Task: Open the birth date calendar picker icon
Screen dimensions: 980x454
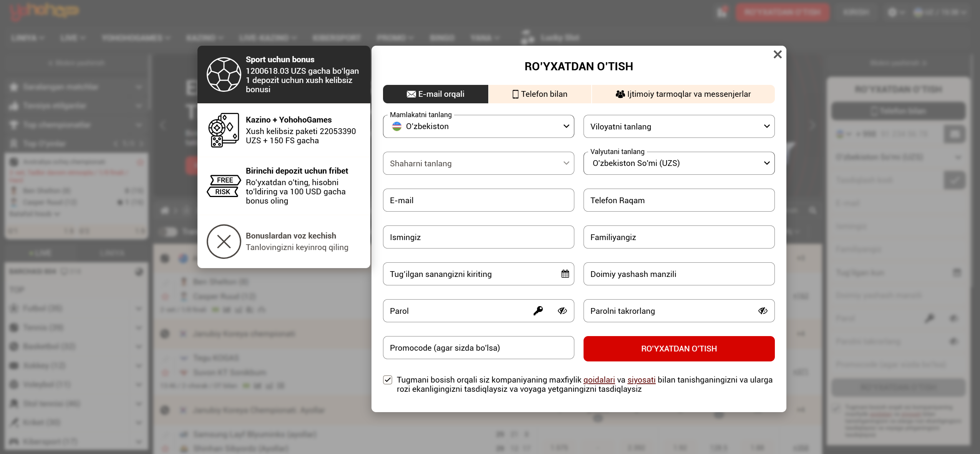Action: pyautogui.click(x=565, y=274)
